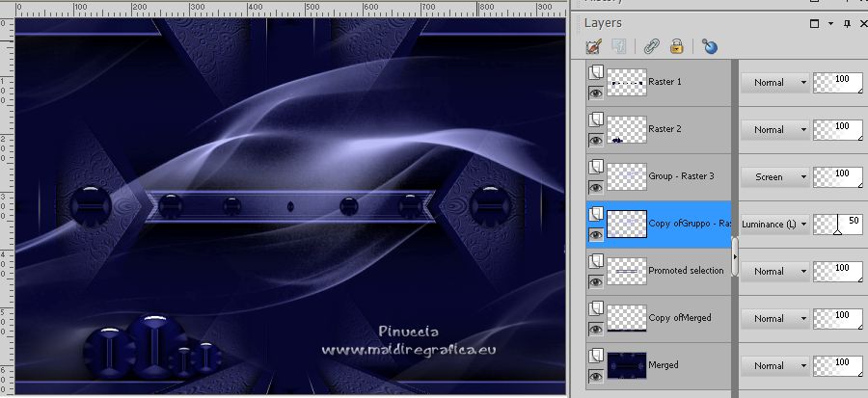Click the layer type icon of Copy ofMerged
The width and height of the screenshot is (868, 398).
click(596, 308)
